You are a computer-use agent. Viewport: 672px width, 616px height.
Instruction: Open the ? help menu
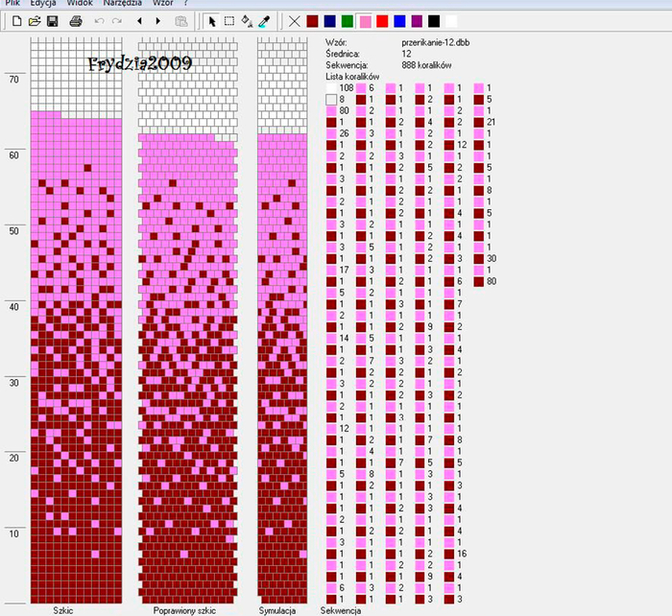185,3
